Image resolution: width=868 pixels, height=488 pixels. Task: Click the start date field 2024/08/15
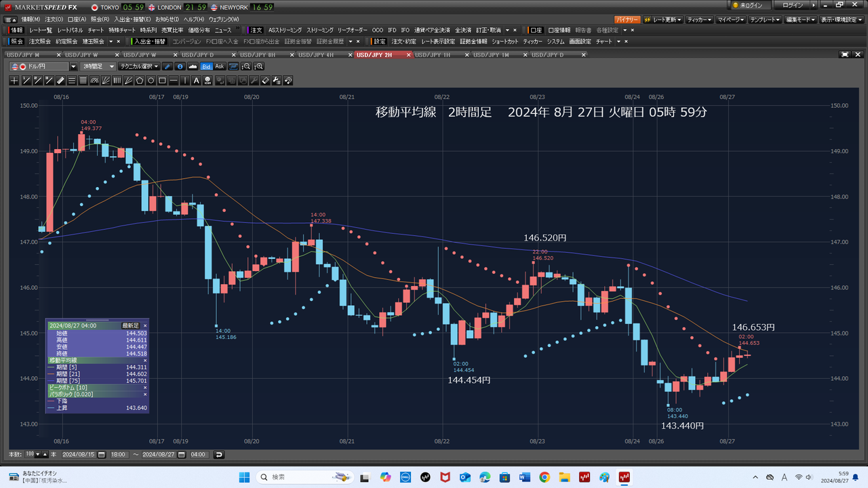tap(79, 454)
